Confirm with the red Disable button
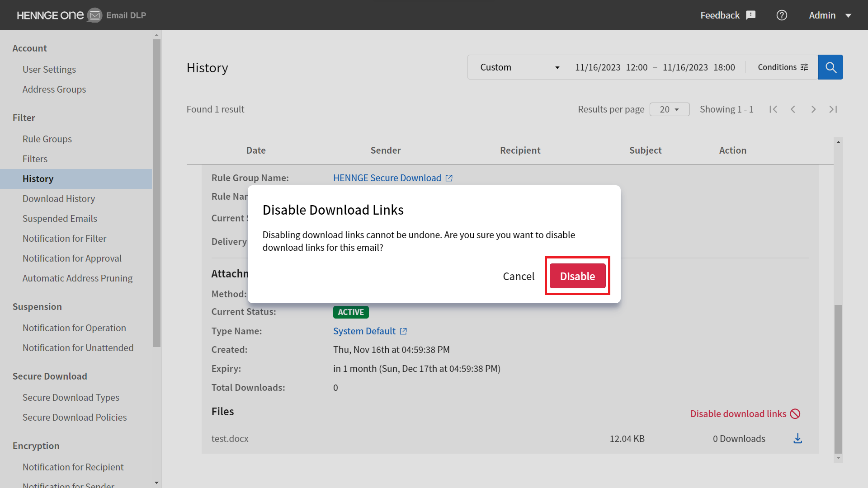The height and width of the screenshot is (488, 868). [578, 276]
